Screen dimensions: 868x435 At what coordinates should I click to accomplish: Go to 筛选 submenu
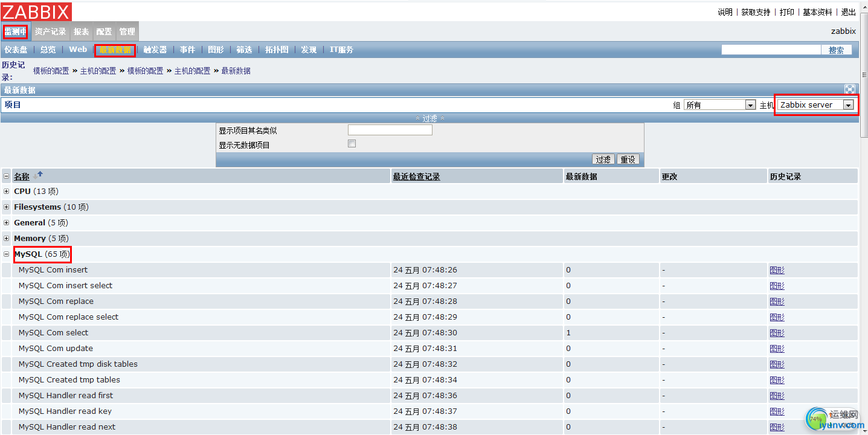[244, 50]
